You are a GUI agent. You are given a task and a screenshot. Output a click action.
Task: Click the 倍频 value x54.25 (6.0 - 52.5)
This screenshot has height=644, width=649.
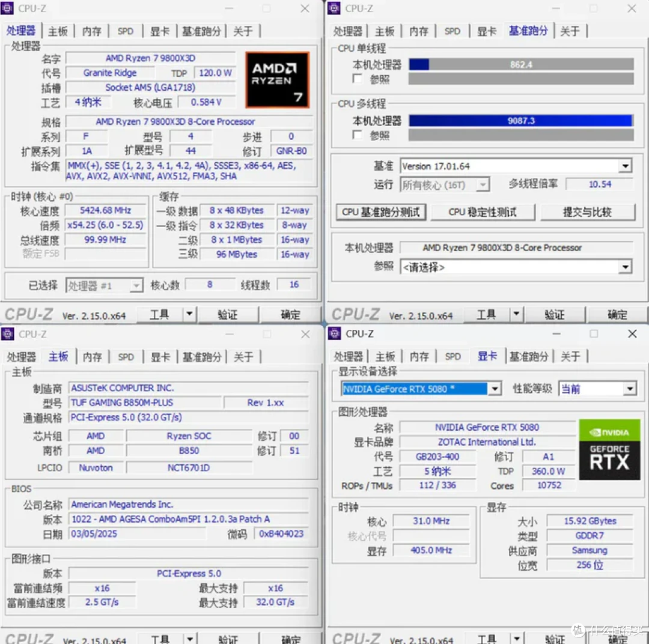point(106,225)
